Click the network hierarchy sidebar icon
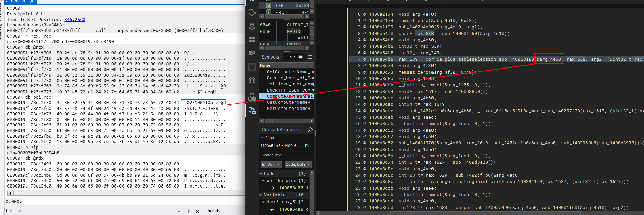Image resolution: width=644 pixels, height=215 pixels. click(252, 97)
